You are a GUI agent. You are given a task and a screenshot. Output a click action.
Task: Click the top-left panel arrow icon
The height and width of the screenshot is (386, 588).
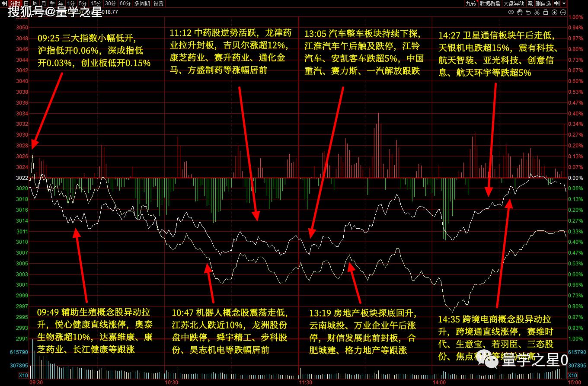pyautogui.click(x=4, y=3)
